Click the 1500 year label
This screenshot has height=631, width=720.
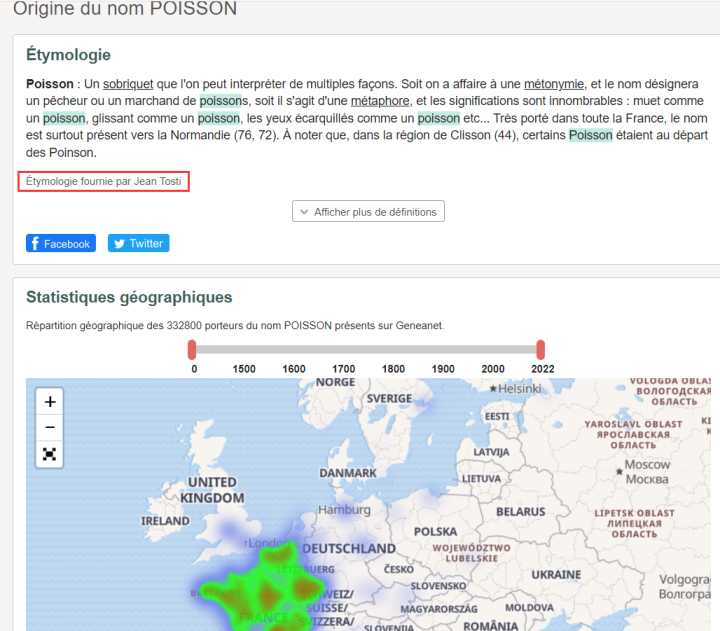tap(244, 369)
